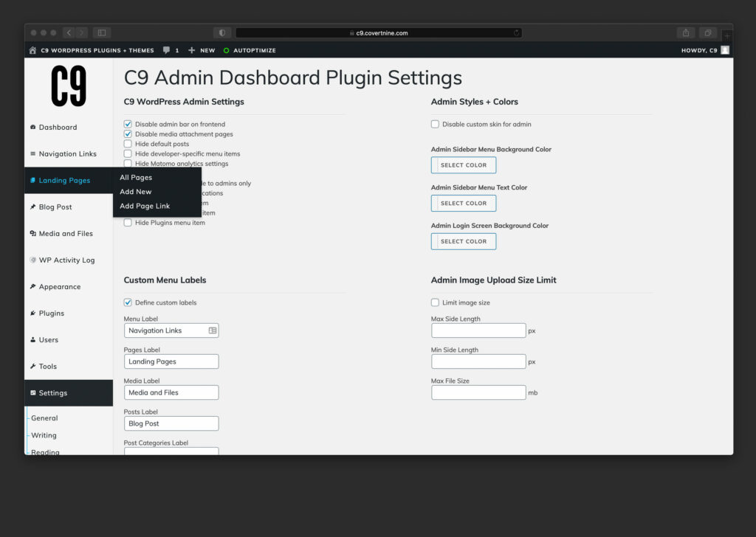This screenshot has width=756, height=537.
Task: Click the plus New icon
Action: point(191,50)
